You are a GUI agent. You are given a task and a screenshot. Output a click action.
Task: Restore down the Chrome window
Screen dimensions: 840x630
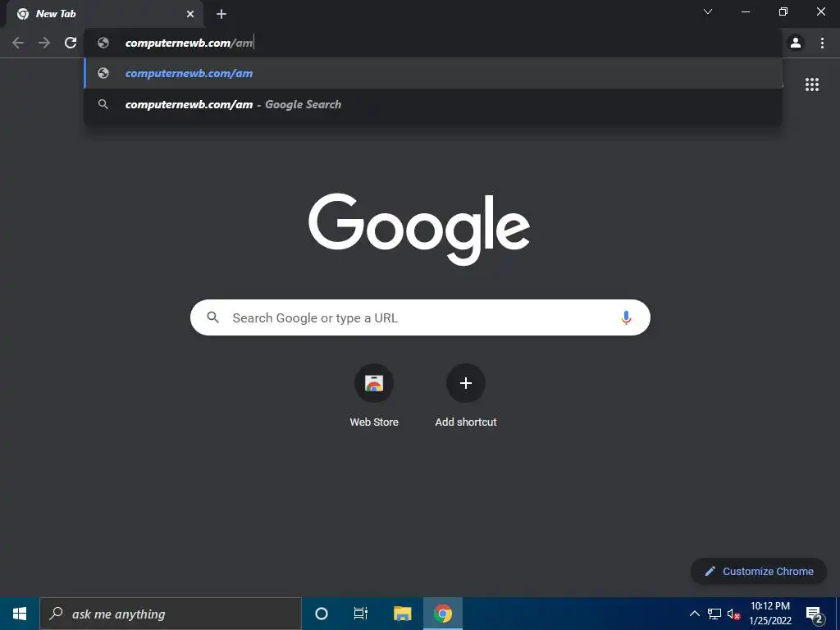point(783,11)
